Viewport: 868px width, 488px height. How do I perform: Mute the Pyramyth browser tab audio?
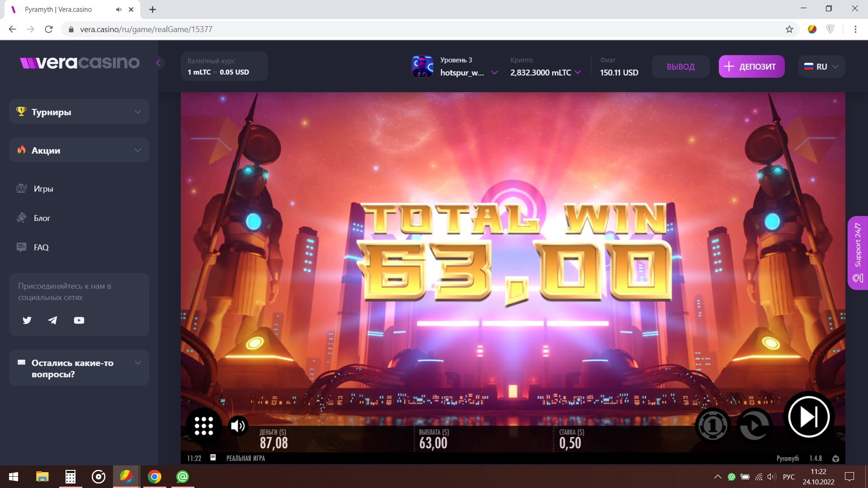coord(118,9)
